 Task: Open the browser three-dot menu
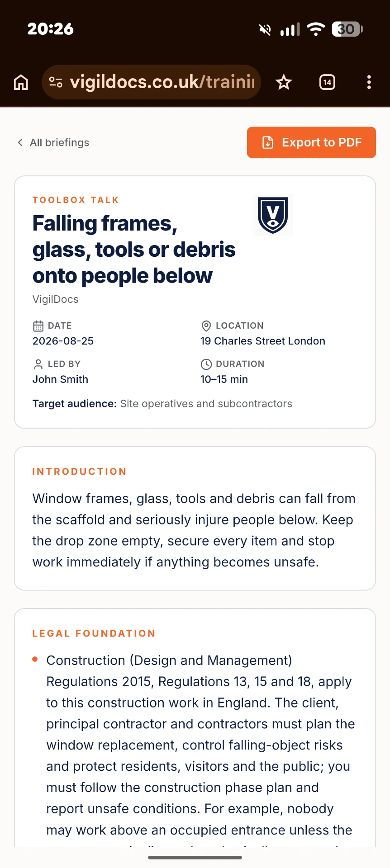click(369, 82)
